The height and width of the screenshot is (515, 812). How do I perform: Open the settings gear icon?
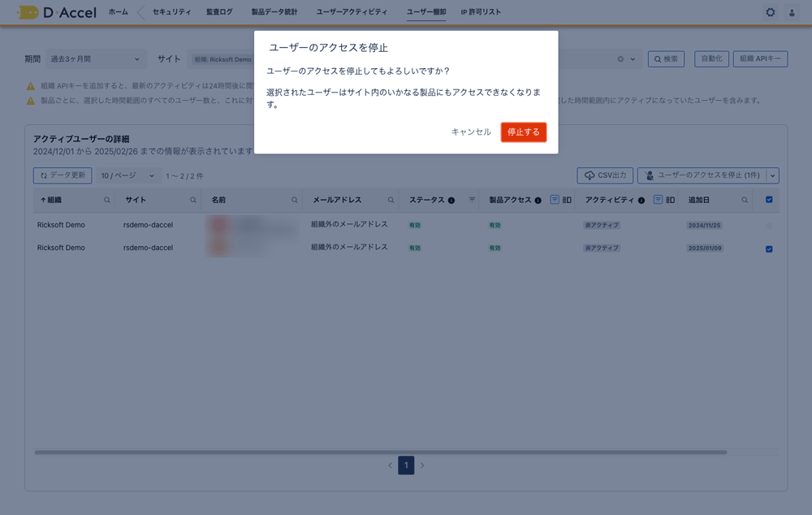coord(770,12)
